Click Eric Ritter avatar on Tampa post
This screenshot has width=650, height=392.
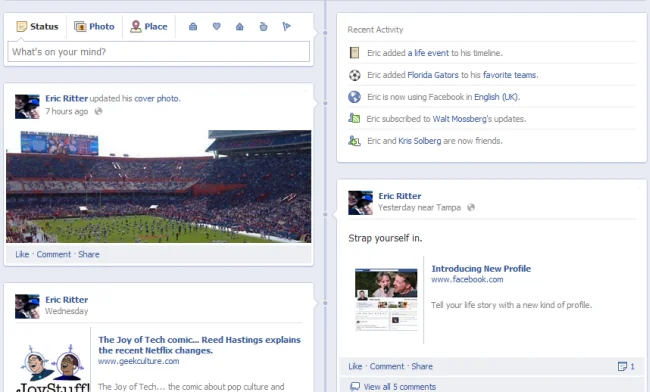[x=360, y=203]
